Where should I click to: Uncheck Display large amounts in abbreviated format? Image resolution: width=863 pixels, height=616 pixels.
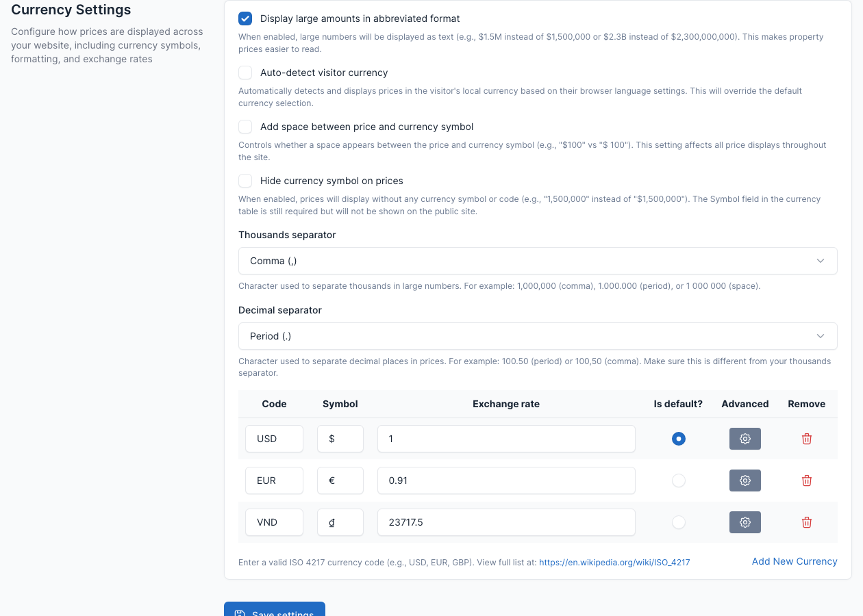[x=245, y=18]
